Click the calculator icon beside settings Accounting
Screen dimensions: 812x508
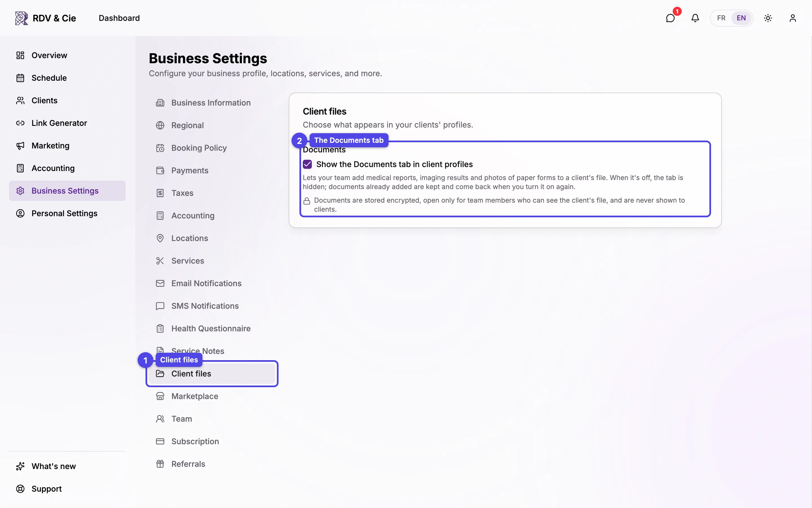160,216
